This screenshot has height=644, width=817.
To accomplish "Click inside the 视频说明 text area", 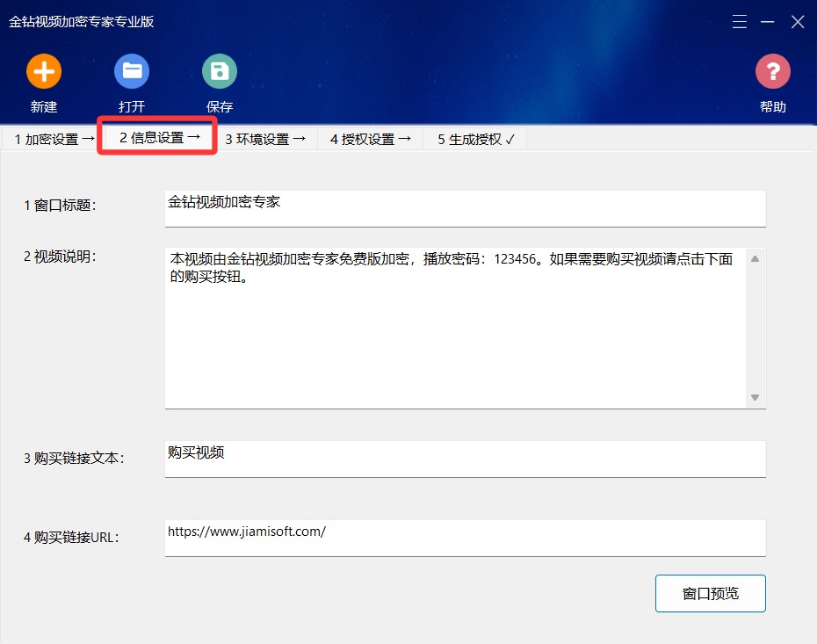I will (456, 329).
